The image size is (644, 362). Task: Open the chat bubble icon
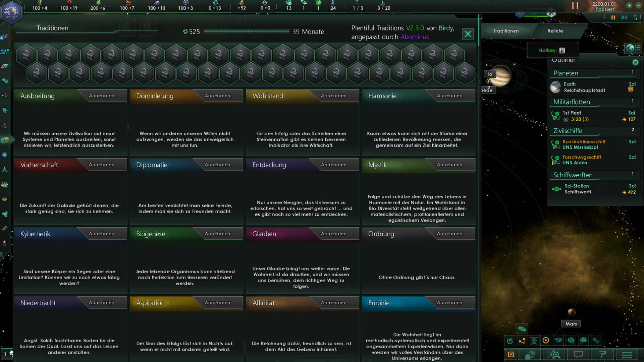click(x=578, y=355)
